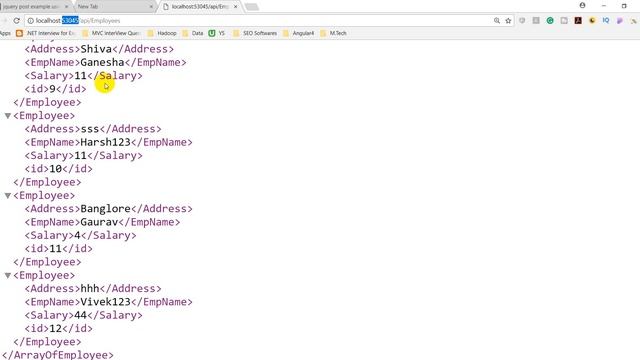Bookmark this page with the star icon
The height and width of the screenshot is (360, 640).
click(x=508, y=20)
